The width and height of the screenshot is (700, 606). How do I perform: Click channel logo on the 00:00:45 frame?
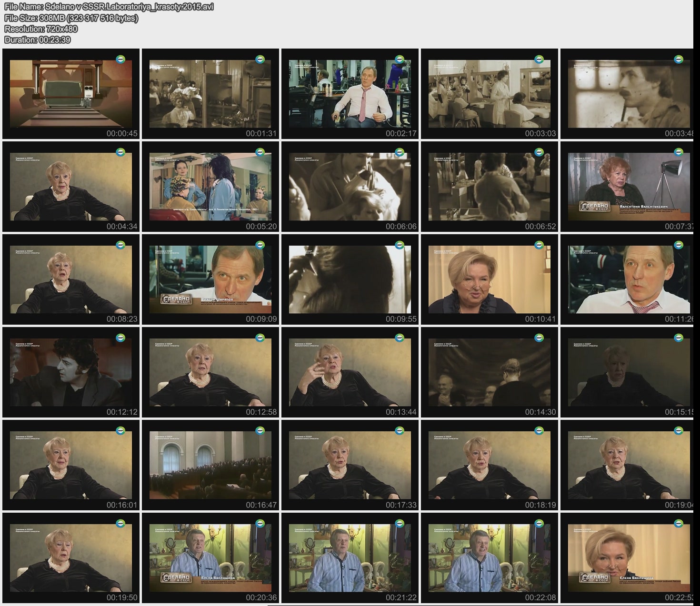click(121, 60)
